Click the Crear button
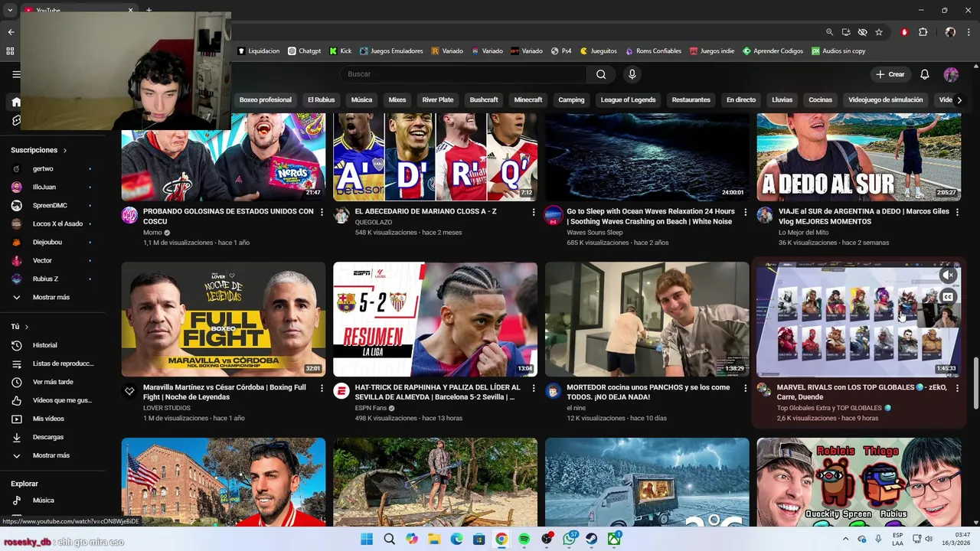Screen dimensions: 980x551 (890, 74)
